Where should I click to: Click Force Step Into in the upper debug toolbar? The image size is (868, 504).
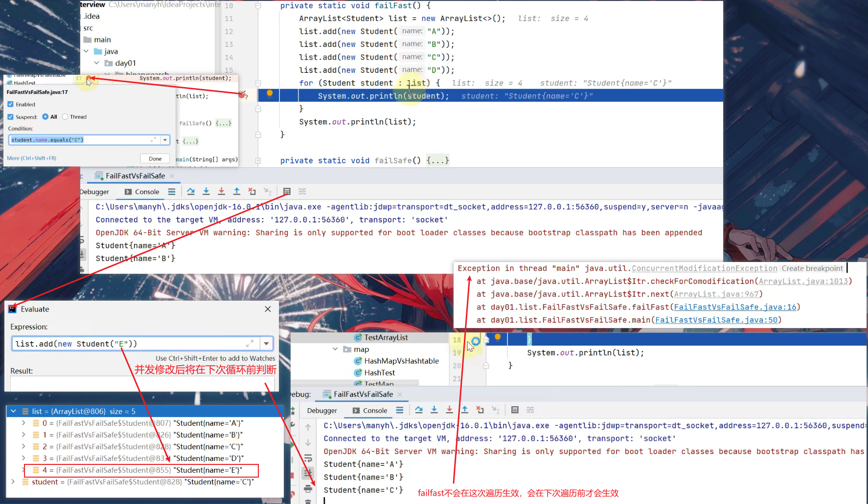[x=221, y=192]
